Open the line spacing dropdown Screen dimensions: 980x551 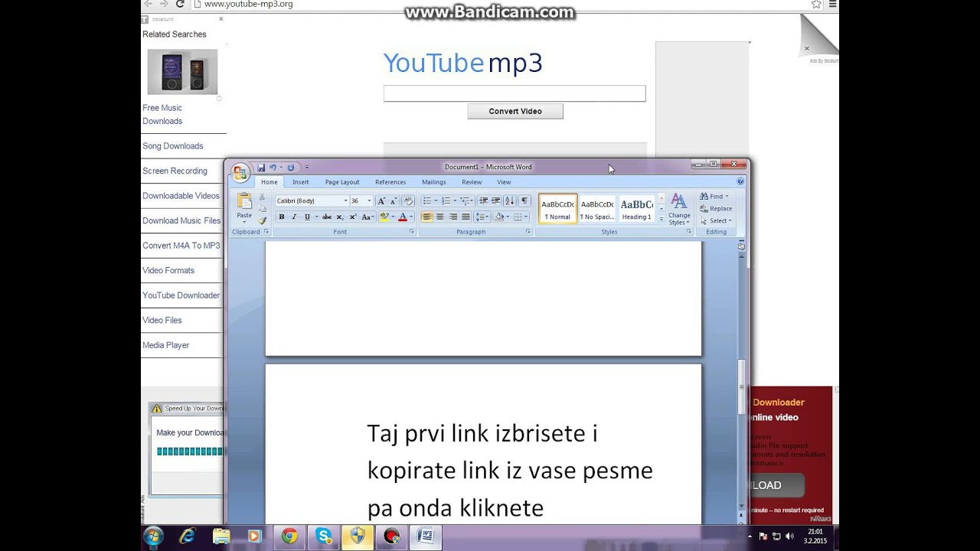pos(482,217)
